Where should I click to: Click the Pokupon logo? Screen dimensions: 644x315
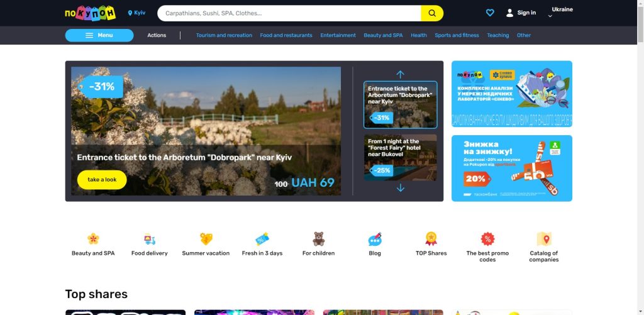[90, 13]
